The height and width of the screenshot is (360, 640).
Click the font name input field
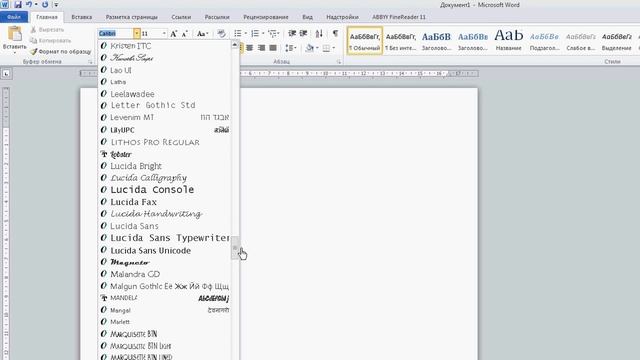click(x=116, y=33)
